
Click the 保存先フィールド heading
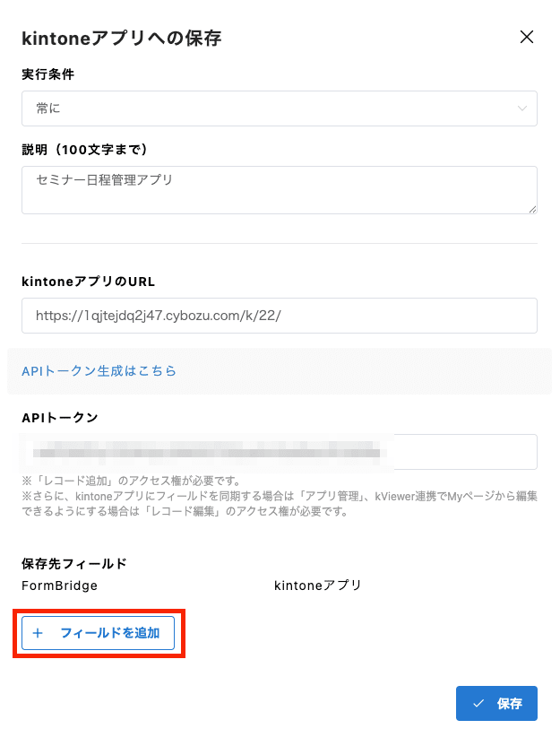click(73, 564)
